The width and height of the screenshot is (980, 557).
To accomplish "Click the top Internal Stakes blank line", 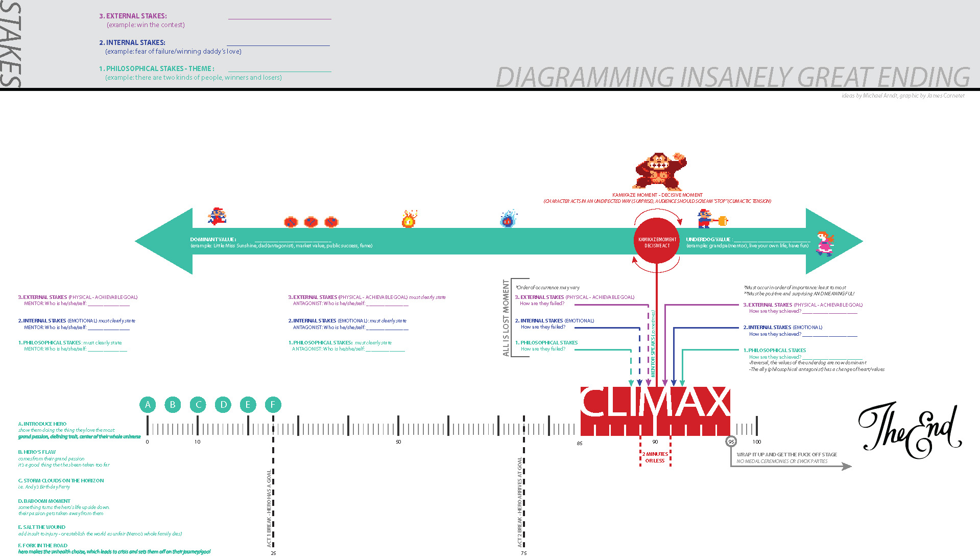I will point(278,44).
